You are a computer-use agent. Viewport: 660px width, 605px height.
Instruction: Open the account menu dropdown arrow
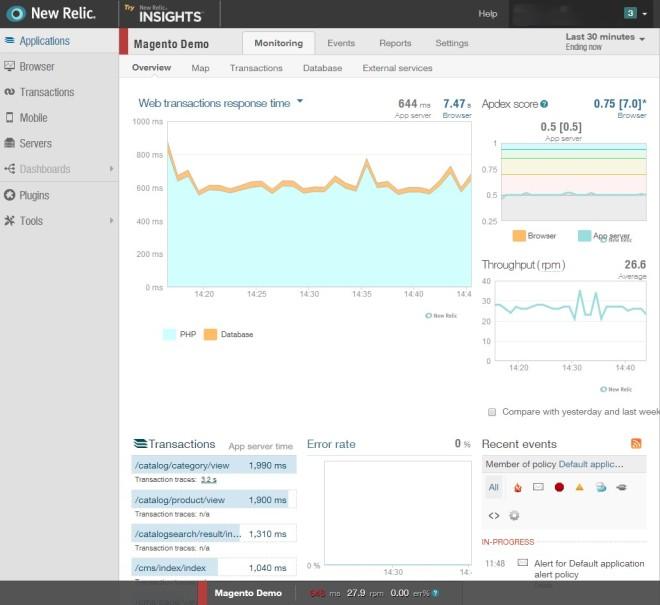(x=644, y=14)
